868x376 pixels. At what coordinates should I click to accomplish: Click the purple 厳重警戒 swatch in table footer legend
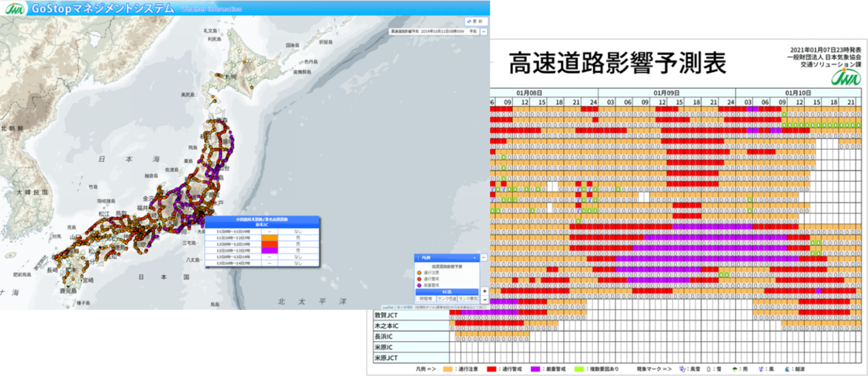click(x=535, y=369)
